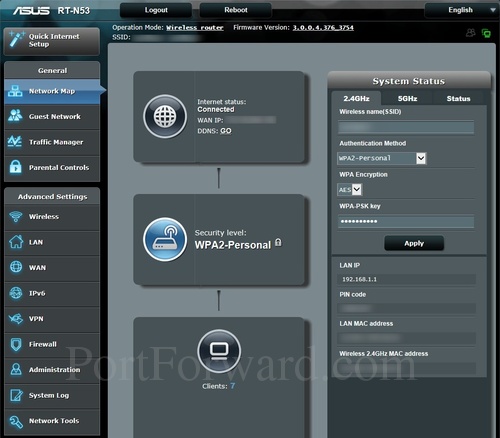
Task: Open the Traffic Manager menu item
Action: [52, 142]
